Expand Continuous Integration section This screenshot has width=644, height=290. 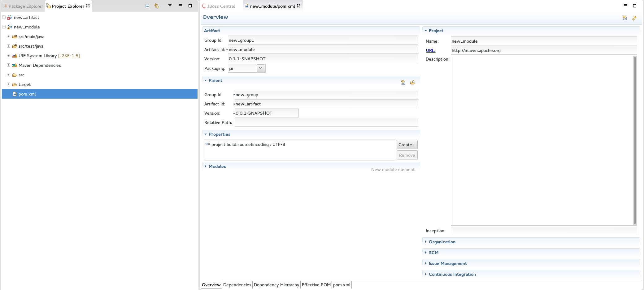pyautogui.click(x=426, y=274)
